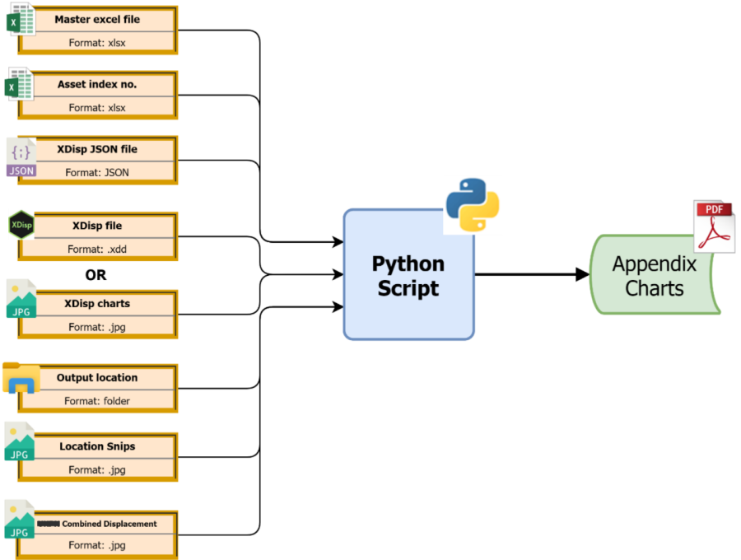Click the black XDisp hexagon icon
Screen dimensions: 741x560
click(21, 225)
